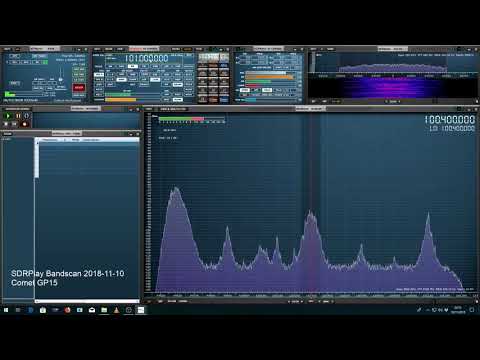This screenshot has width=480, height=360.
Task: Open File Explorer from the taskbar
Action: coord(104,310)
